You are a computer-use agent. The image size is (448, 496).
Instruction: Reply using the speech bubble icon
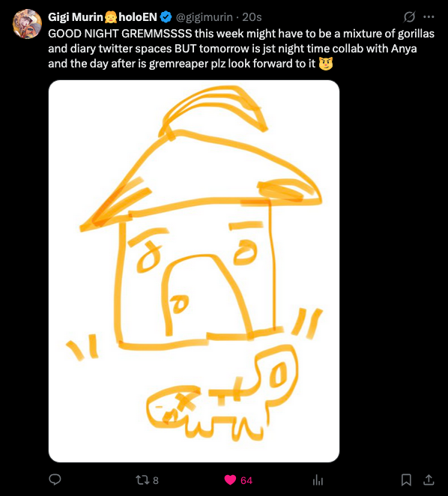[x=55, y=480]
